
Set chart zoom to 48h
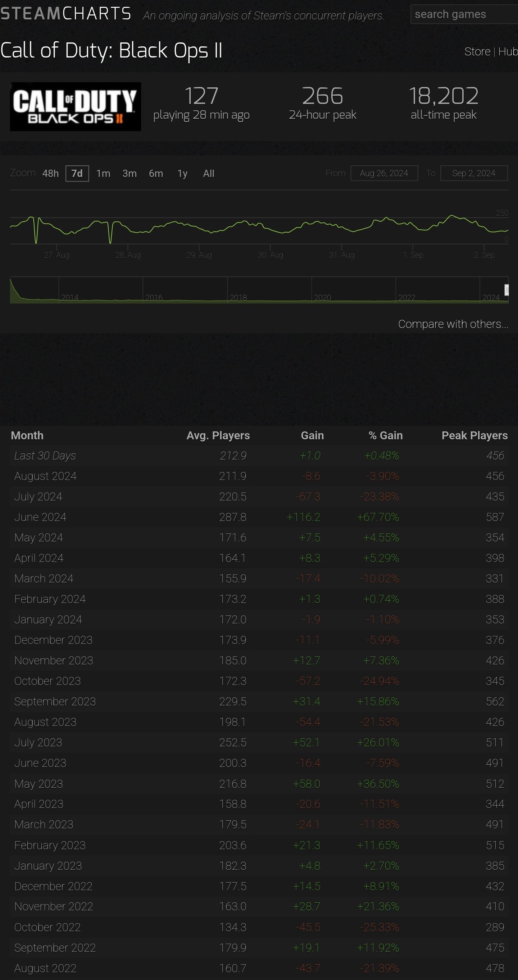[51, 174]
